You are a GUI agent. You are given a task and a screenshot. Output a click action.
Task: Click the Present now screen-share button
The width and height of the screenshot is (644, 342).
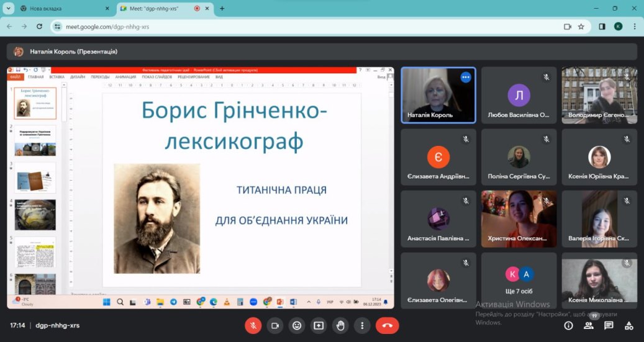(x=319, y=326)
